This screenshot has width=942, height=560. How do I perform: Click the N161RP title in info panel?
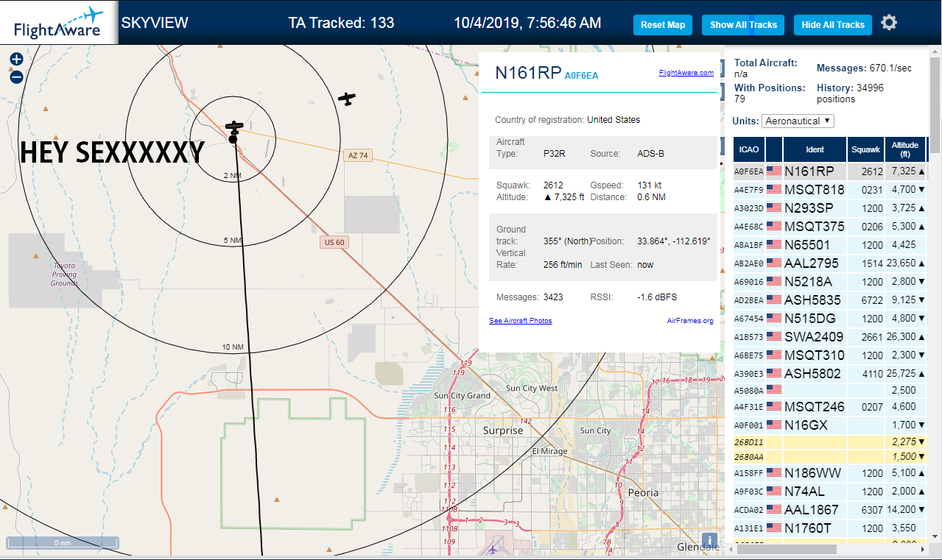point(527,73)
